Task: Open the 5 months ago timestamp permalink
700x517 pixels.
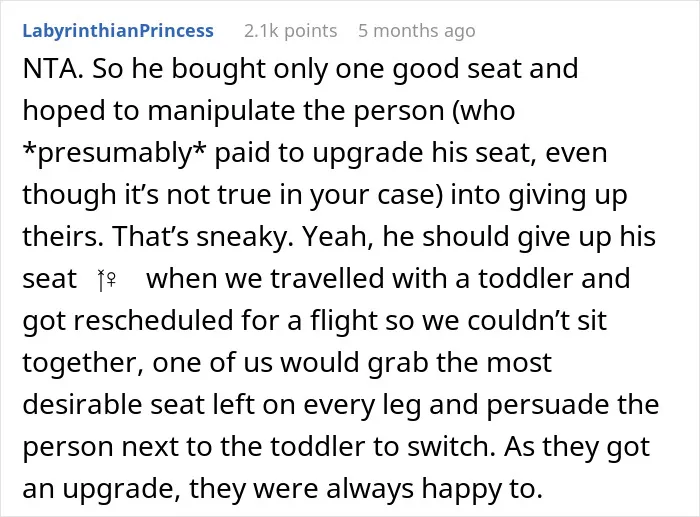Action: point(417,31)
